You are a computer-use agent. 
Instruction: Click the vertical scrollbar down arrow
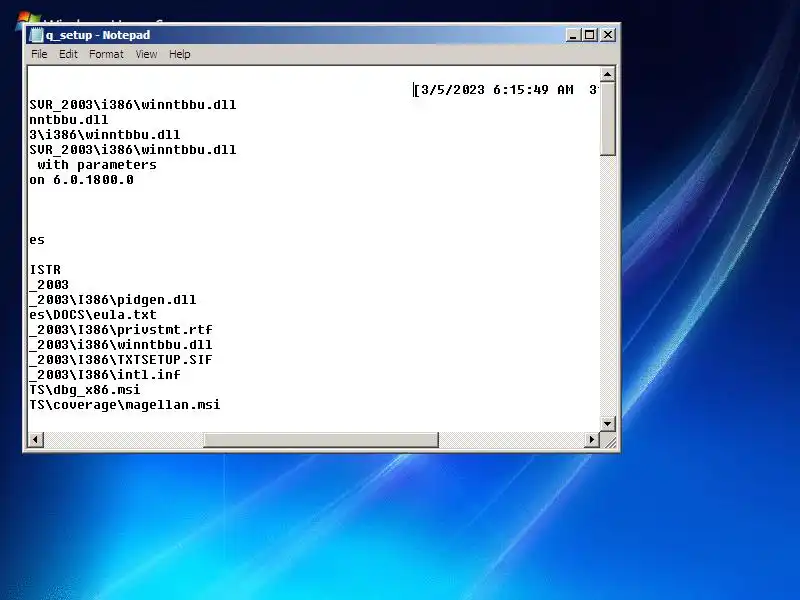607,423
